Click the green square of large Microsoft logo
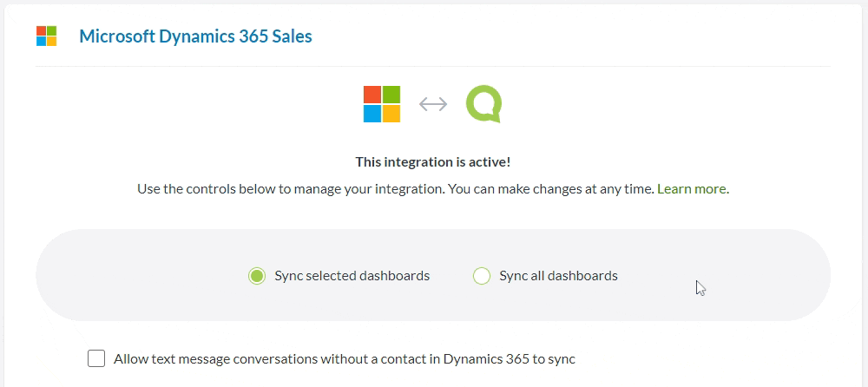868x387 pixels. tap(391, 95)
